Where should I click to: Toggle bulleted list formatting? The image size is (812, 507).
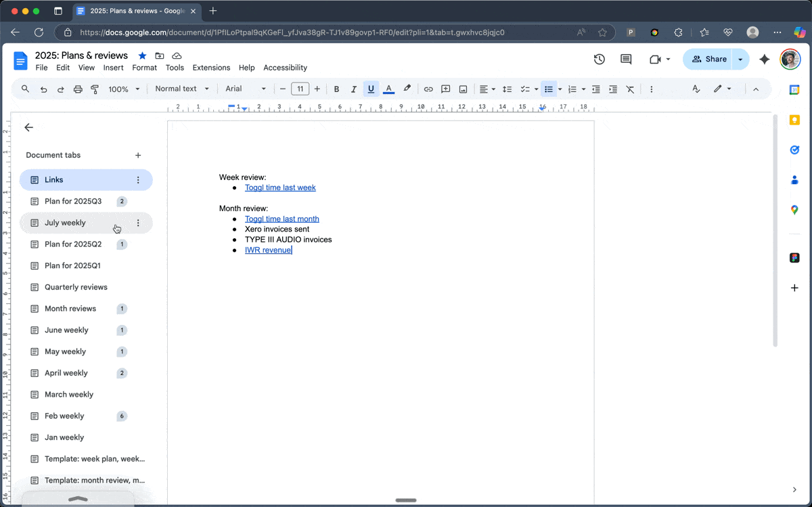click(x=548, y=89)
